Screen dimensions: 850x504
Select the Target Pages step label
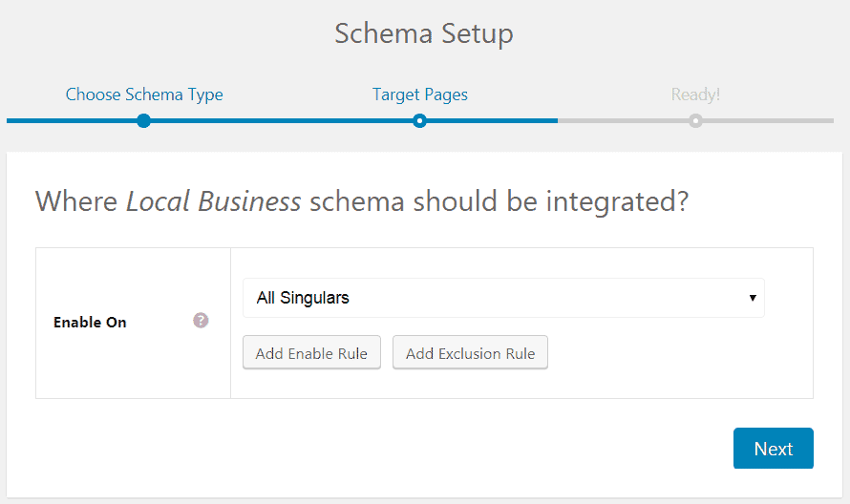(419, 94)
